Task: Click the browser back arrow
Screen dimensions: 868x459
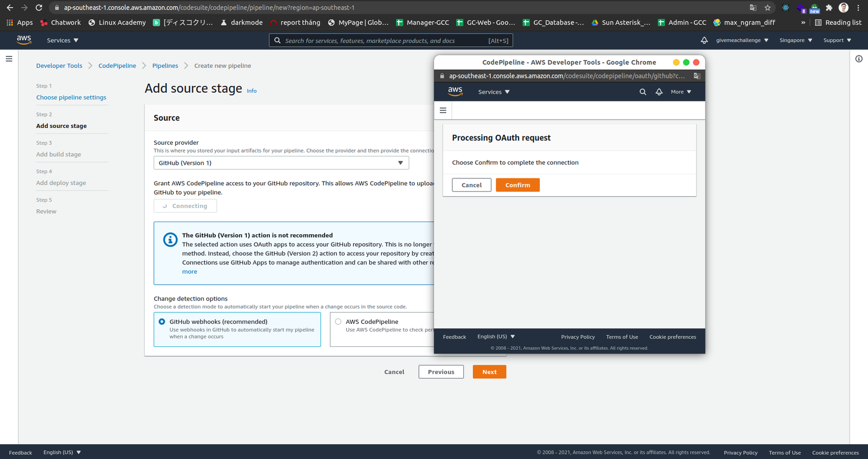Action: pos(10,8)
